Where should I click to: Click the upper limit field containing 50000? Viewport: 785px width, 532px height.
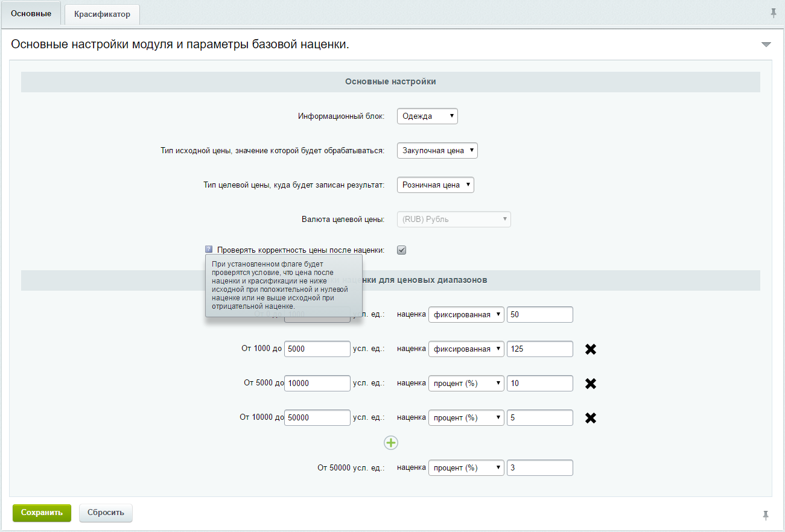[x=317, y=417]
